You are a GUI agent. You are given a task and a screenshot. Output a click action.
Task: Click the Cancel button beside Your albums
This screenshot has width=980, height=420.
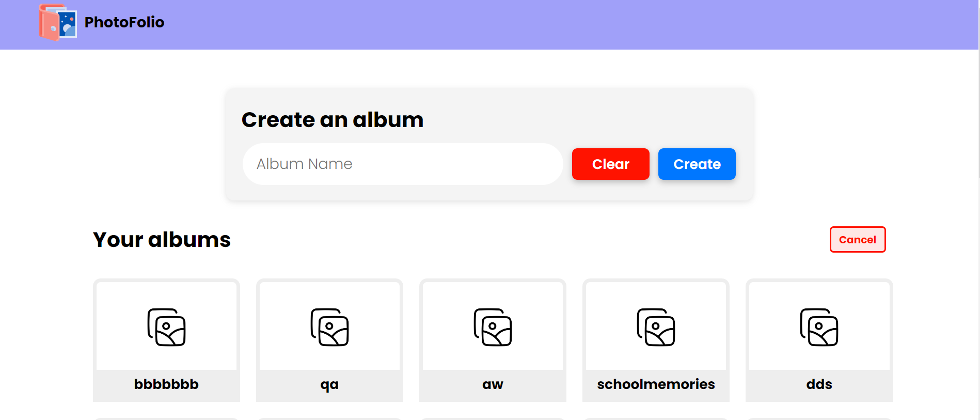pyautogui.click(x=858, y=239)
